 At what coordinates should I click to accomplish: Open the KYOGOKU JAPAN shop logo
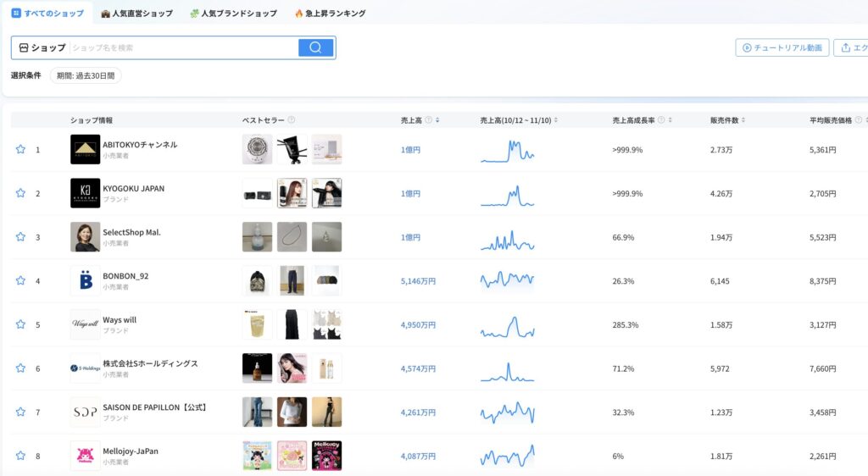(x=85, y=193)
